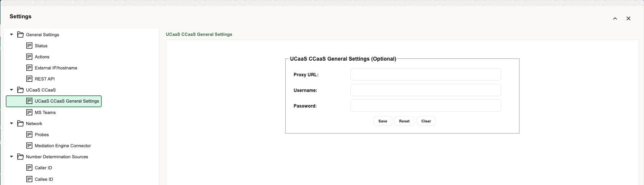The height and width of the screenshot is (185, 644).
Task: Focus the Proxy URL input field
Action: [425, 75]
